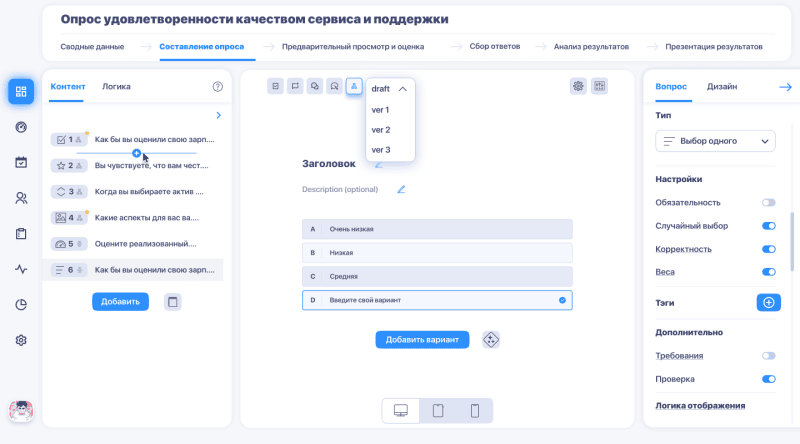
Task: Collapse right panel with the arrow
Action: (785, 87)
